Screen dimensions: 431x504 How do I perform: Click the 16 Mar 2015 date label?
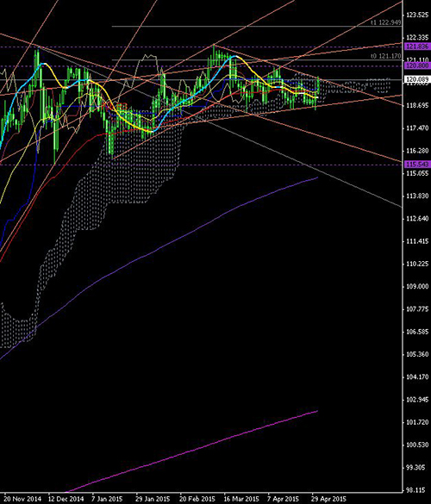[x=241, y=499]
